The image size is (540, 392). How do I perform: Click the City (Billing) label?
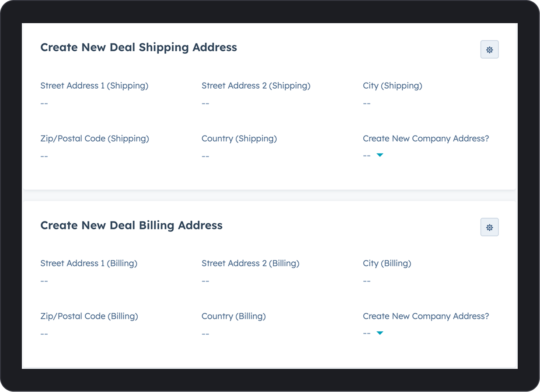(x=387, y=263)
